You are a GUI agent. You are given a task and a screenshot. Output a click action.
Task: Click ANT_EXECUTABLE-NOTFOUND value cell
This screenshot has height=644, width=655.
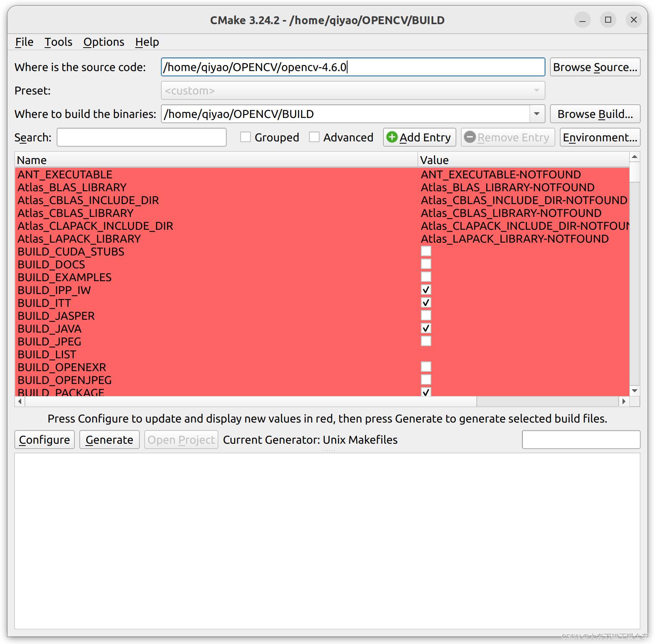(501, 175)
